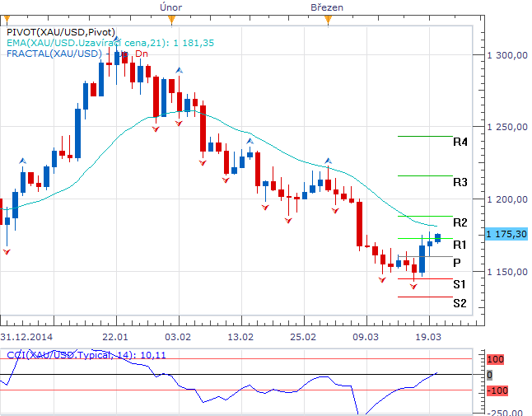This screenshot has height=416, width=532.
Task: Click the 1 150,00 price axis label
Action: click(x=507, y=272)
